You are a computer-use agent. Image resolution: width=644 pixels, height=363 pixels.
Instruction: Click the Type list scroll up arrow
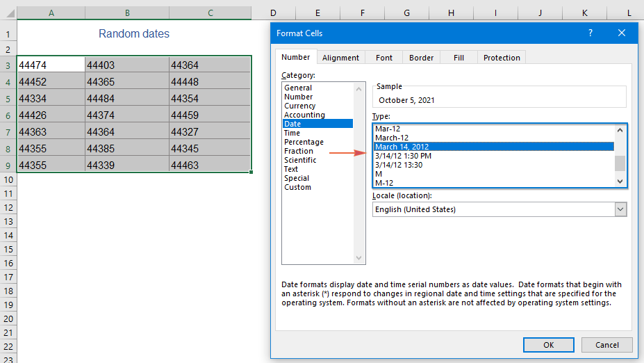[620, 130]
